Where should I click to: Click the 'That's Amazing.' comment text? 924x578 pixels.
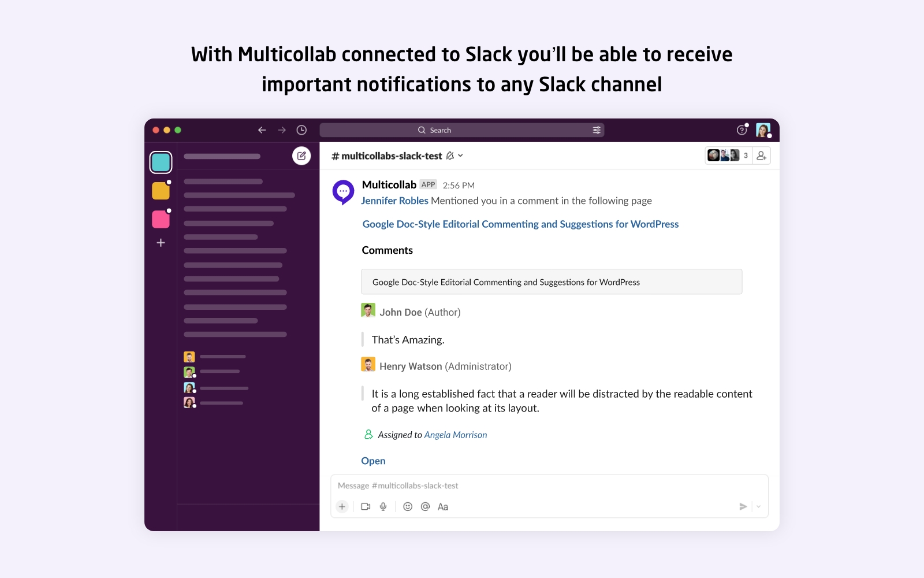point(408,340)
